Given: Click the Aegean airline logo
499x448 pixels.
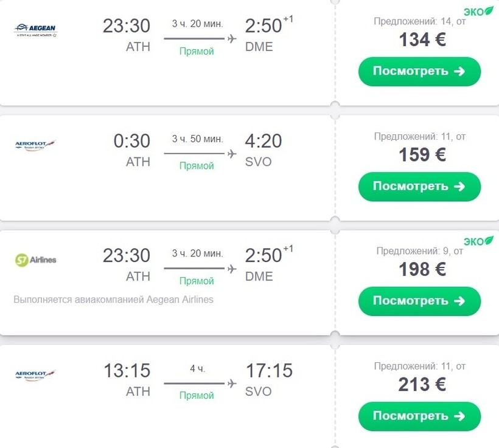Looking at the screenshot, I should click(x=35, y=30).
